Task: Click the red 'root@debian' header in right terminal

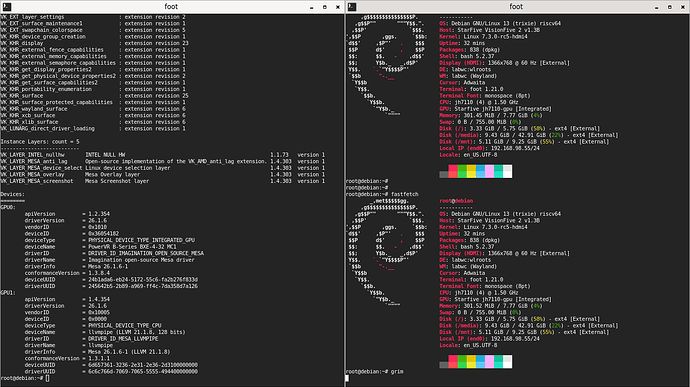Action: pos(456,201)
